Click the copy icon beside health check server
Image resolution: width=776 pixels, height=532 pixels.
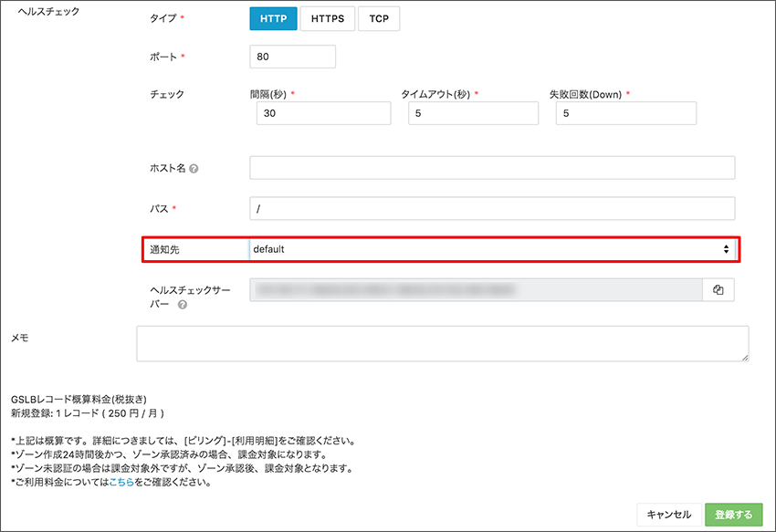click(718, 290)
